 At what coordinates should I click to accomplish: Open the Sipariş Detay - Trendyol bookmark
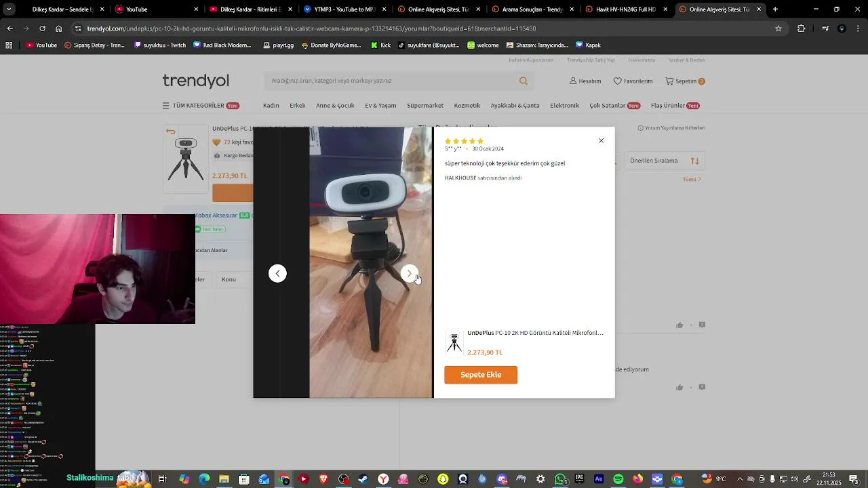pos(94,45)
